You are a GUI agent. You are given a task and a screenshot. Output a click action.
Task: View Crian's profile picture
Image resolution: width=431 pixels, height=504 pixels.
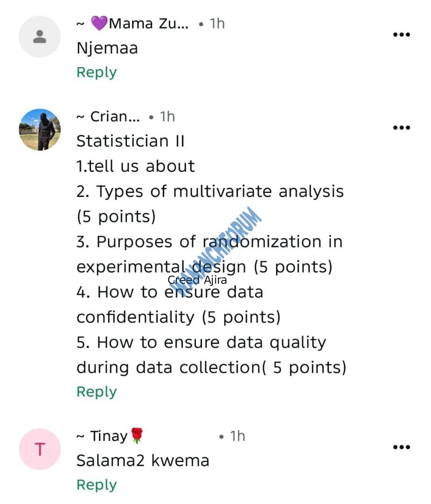click(40, 130)
